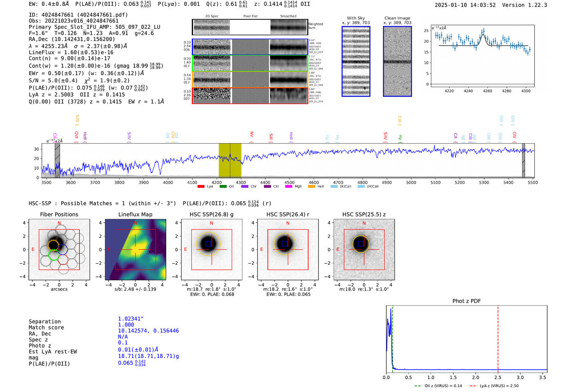Select the HSC SSP(26.4) r image
The width and height of the screenshot is (576, 392).
coord(288,250)
